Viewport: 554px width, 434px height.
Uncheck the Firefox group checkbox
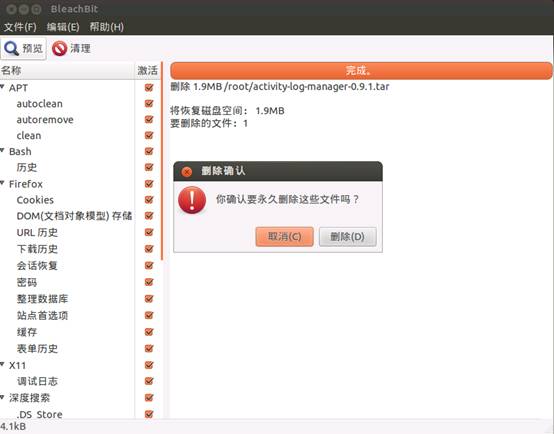149,183
